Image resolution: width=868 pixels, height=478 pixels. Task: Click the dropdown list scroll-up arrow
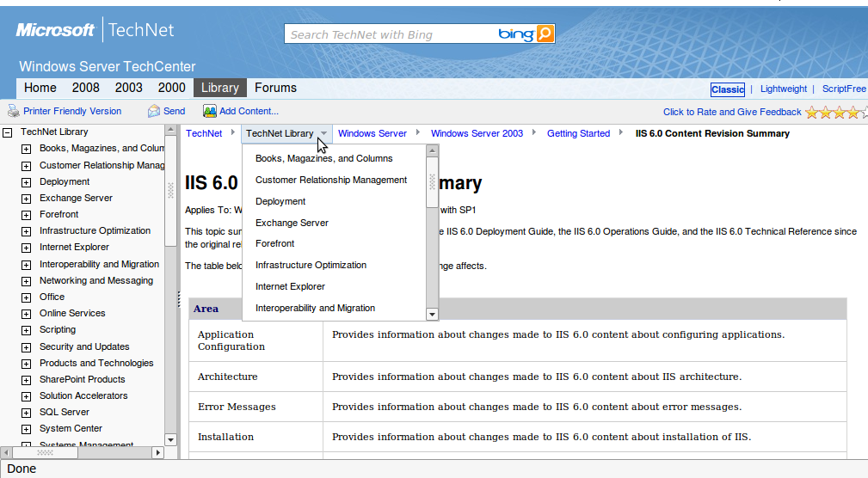(x=433, y=150)
